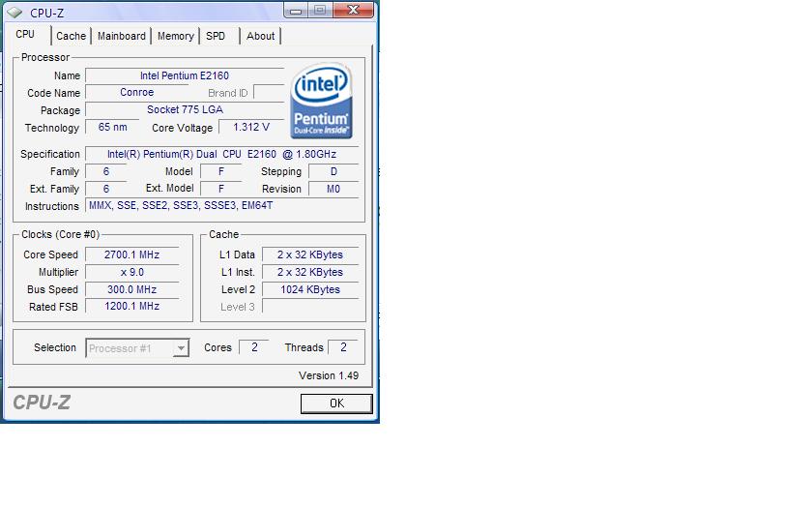Click the Intel Pentium Dual-Core logo
This screenshot has height=508, width=812.
[x=322, y=101]
